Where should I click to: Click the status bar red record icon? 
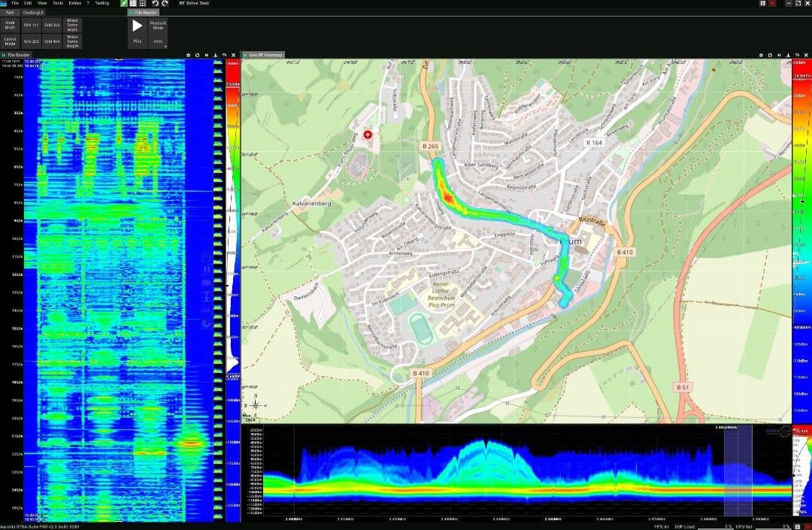coord(806,526)
